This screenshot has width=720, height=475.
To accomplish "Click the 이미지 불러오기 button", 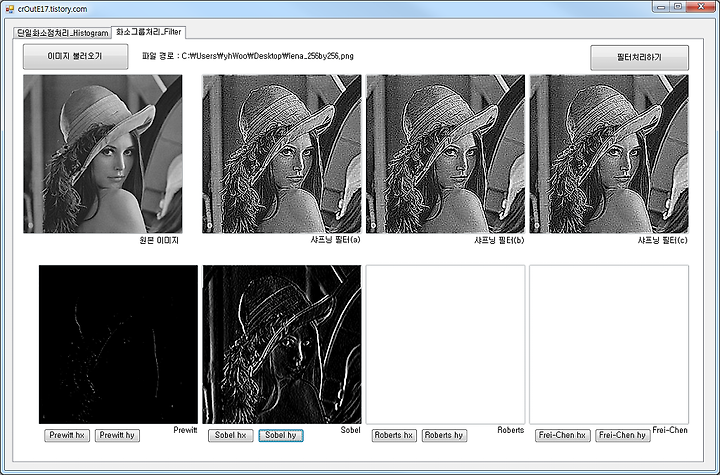I will [x=75, y=57].
